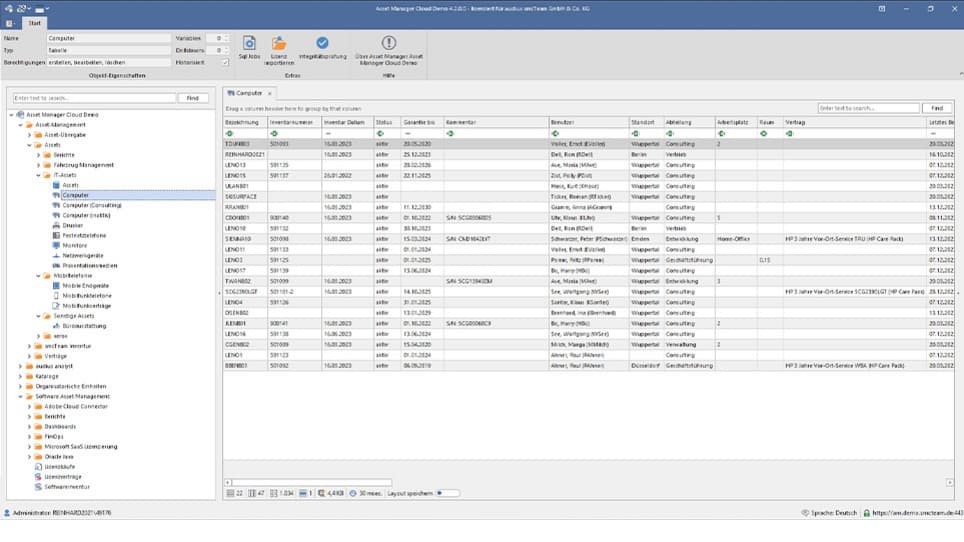Toggle the Layout speichern switch
This screenshot has width=964, height=542.
[448, 493]
